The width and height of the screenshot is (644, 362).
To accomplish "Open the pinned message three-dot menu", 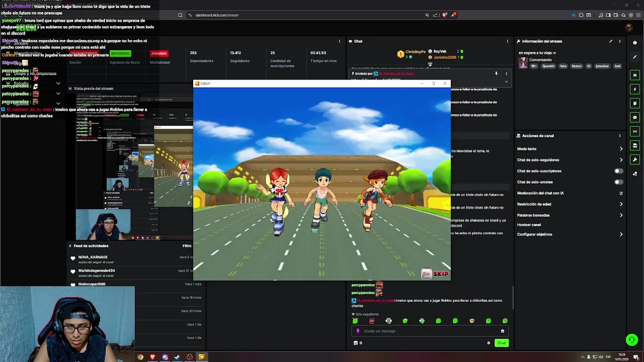I will point(506,74).
